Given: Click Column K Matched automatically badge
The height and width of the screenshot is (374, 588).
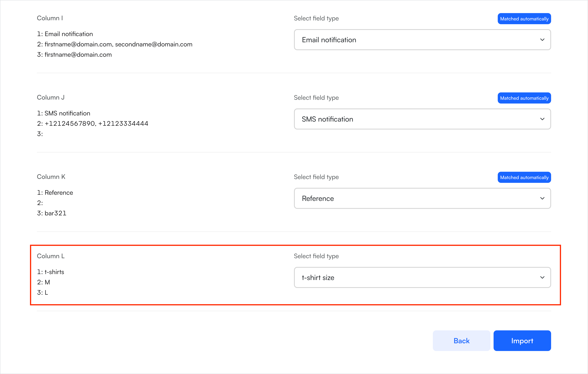Looking at the screenshot, I should (x=524, y=177).
